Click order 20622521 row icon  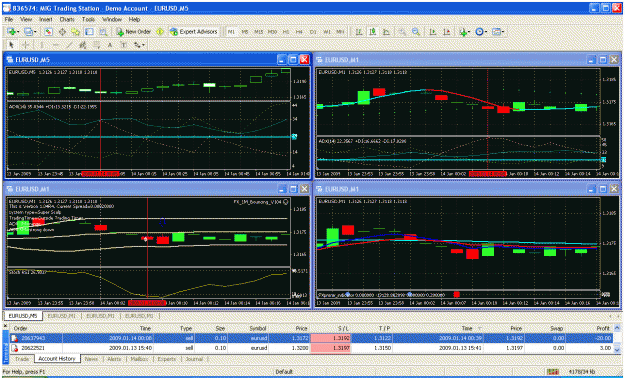click(x=14, y=348)
